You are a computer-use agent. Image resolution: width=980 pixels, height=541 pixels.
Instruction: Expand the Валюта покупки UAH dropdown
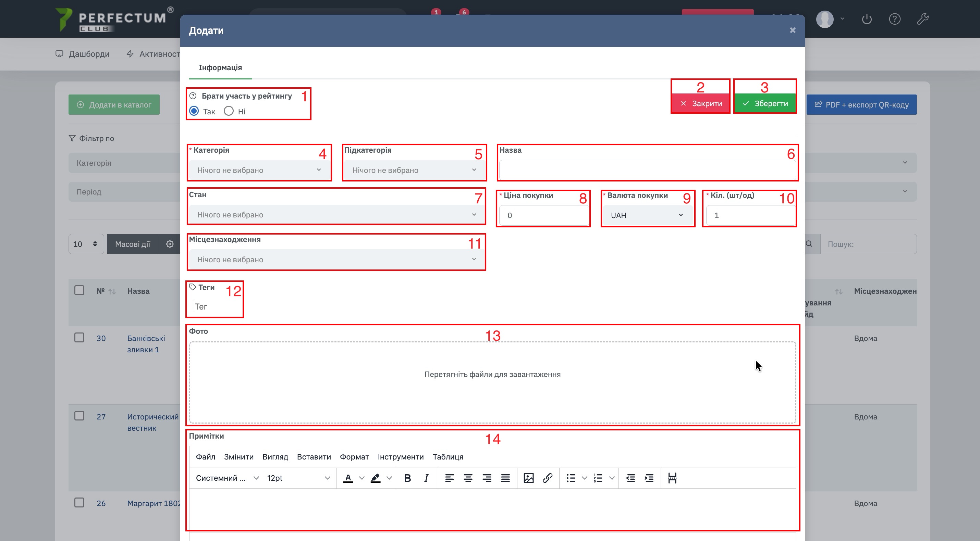(647, 215)
